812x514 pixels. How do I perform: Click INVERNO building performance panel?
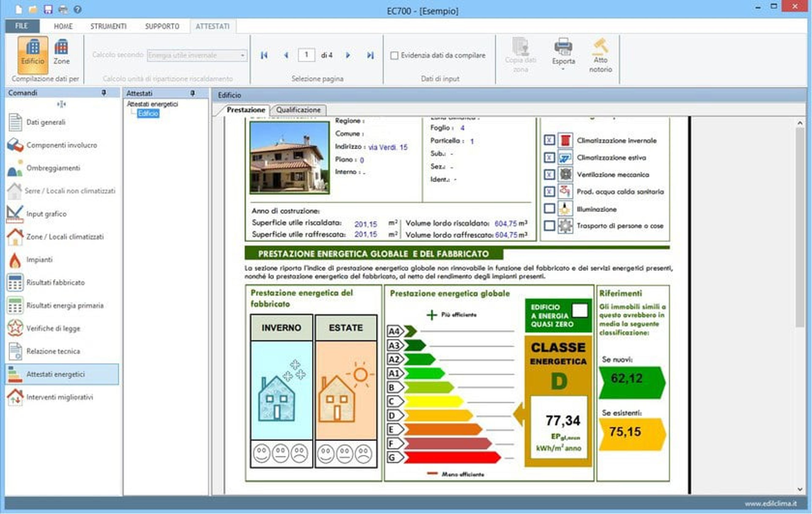click(281, 391)
